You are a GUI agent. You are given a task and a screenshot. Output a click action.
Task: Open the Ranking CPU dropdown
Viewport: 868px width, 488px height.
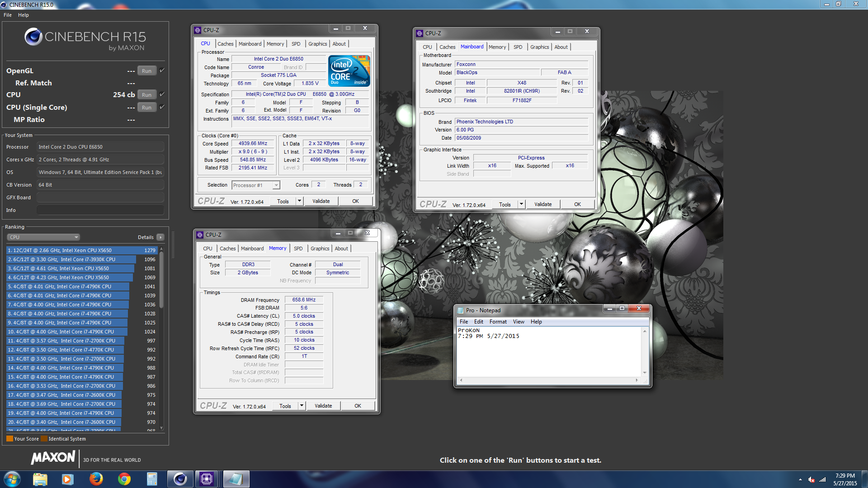(43, 237)
